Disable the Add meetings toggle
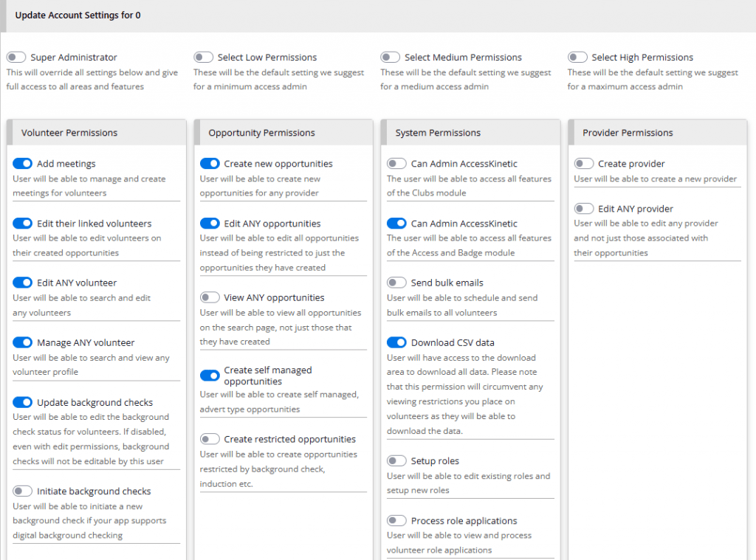This screenshot has width=756, height=560. pos(23,164)
